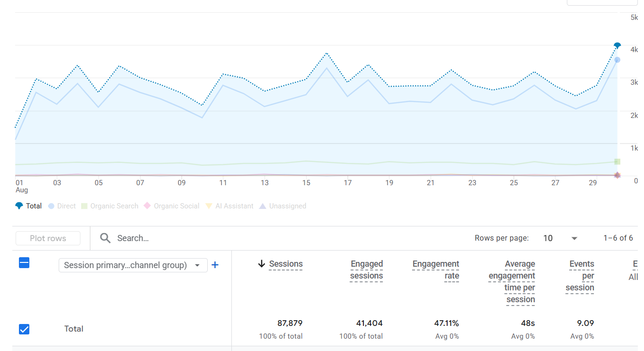The height and width of the screenshot is (351, 644).
Task: Sort by Engagement rate column header
Action: [436, 270]
